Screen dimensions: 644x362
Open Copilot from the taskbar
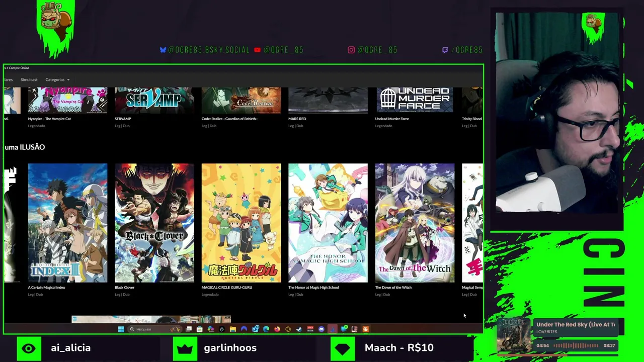point(211,329)
